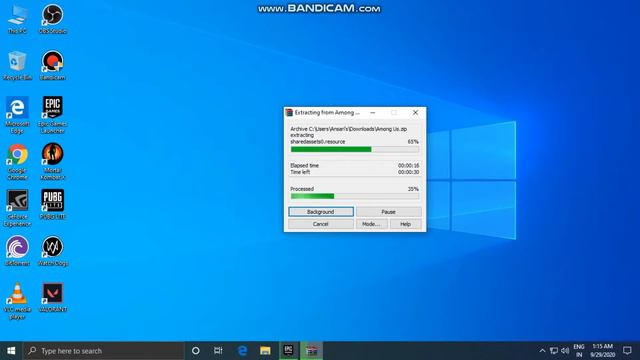640x360 pixels.
Task: Click the Processed total progress bar
Action: coord(355,196)
